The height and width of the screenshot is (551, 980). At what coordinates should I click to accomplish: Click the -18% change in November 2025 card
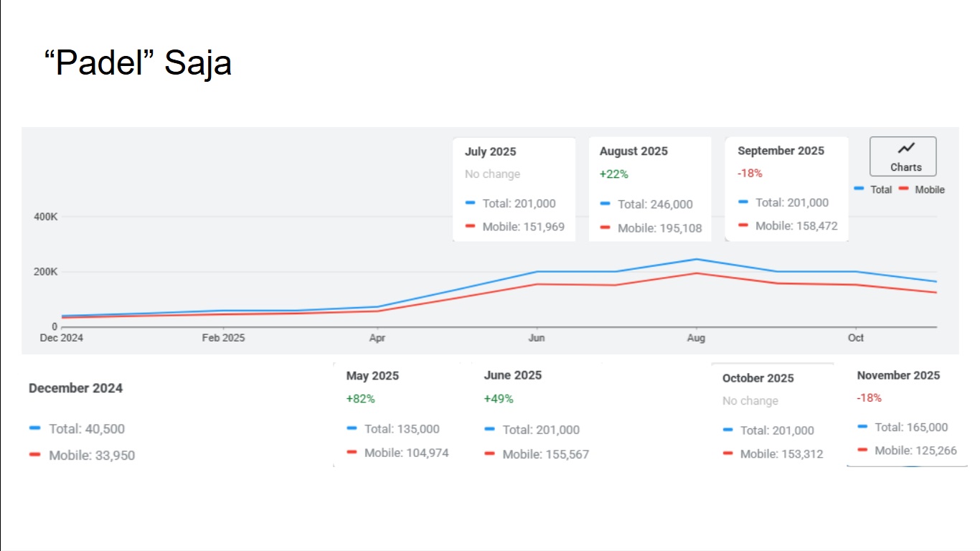point(869,397)
